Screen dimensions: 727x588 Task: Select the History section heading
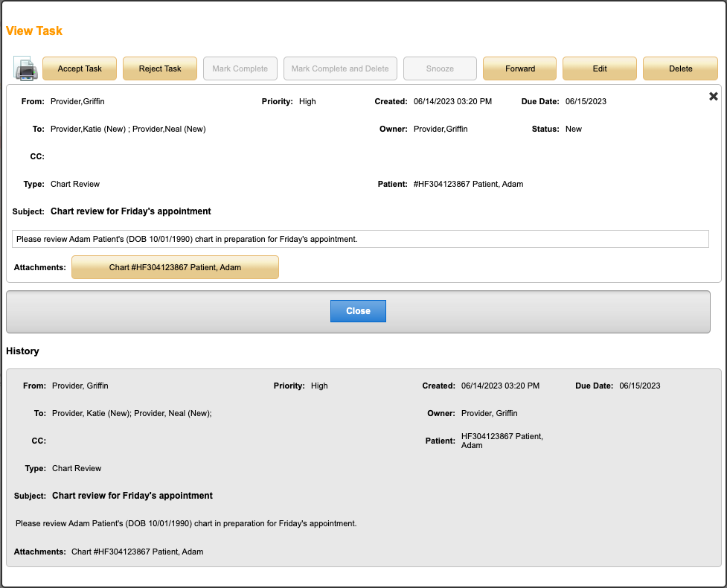pos(22,351)
